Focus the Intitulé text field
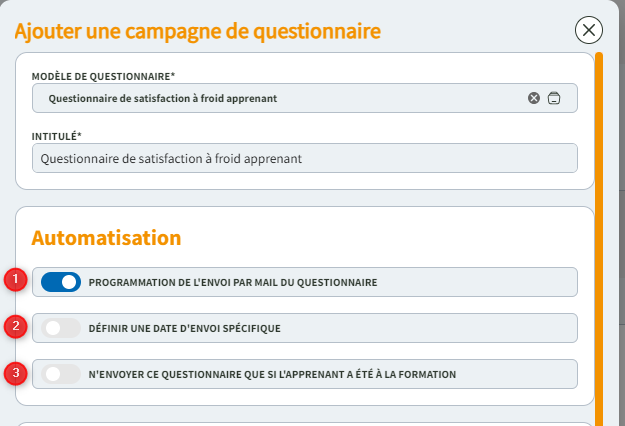Viewport: 625px width, 426px height. click(x=304, y=158)
